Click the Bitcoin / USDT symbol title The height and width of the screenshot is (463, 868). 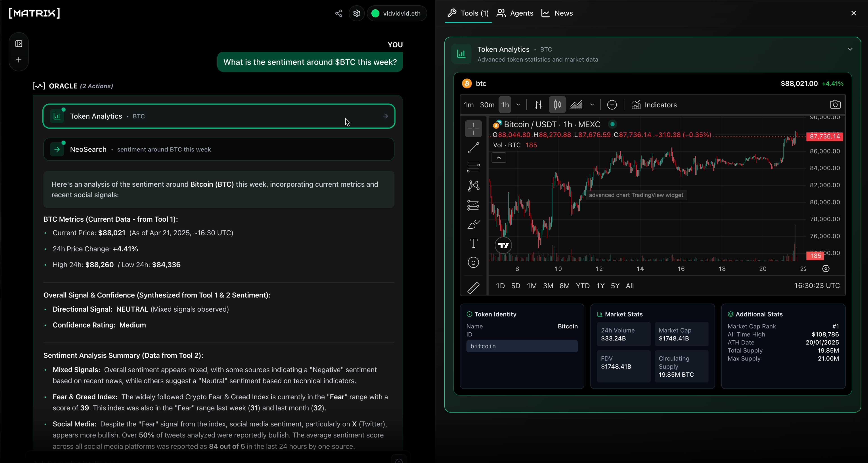click(552, 124)
